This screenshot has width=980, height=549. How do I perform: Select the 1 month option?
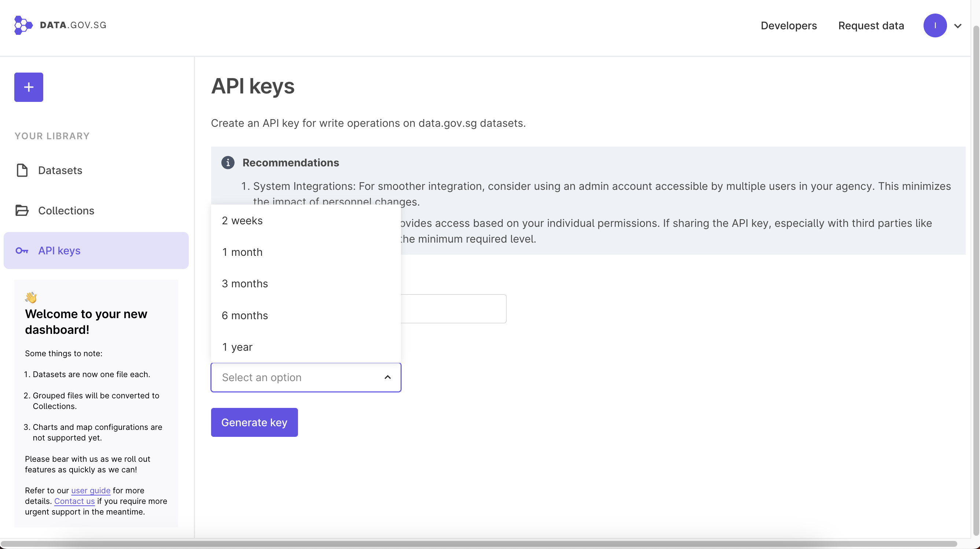pos(242,252)
